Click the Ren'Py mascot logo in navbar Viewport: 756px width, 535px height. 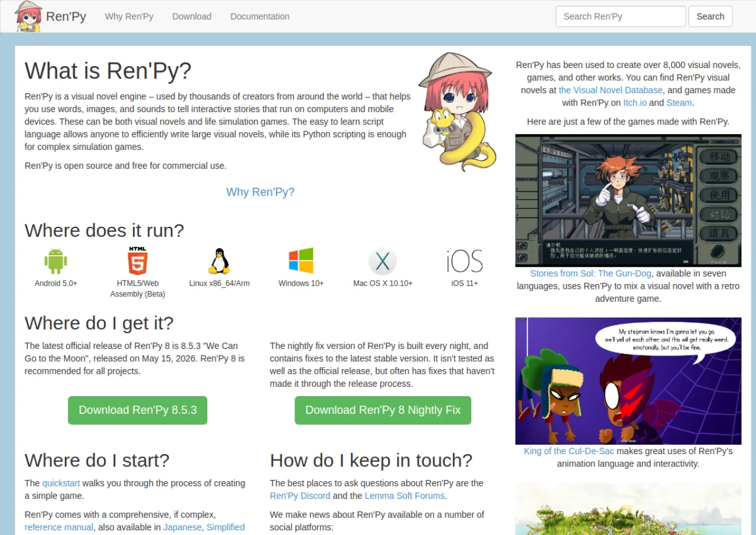tap(28, 17)
